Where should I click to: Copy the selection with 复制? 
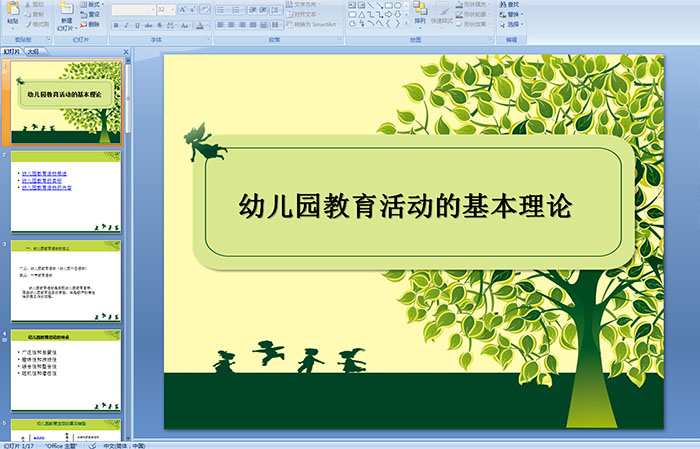click(34, 14)
